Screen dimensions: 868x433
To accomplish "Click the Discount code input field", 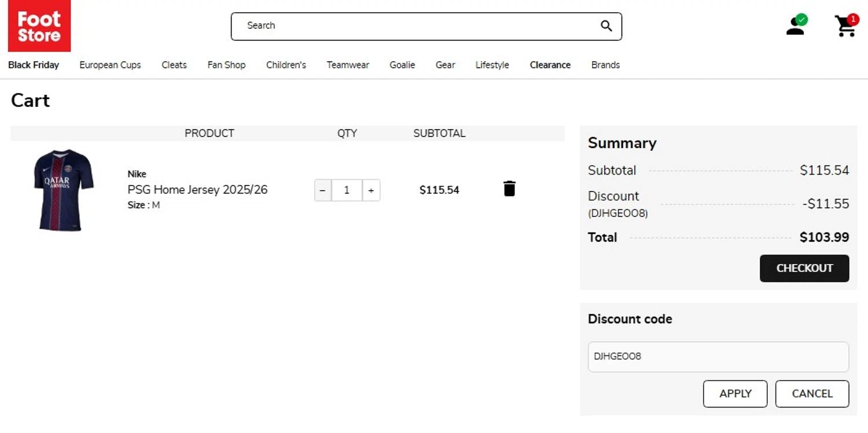I will pos(718,357).
